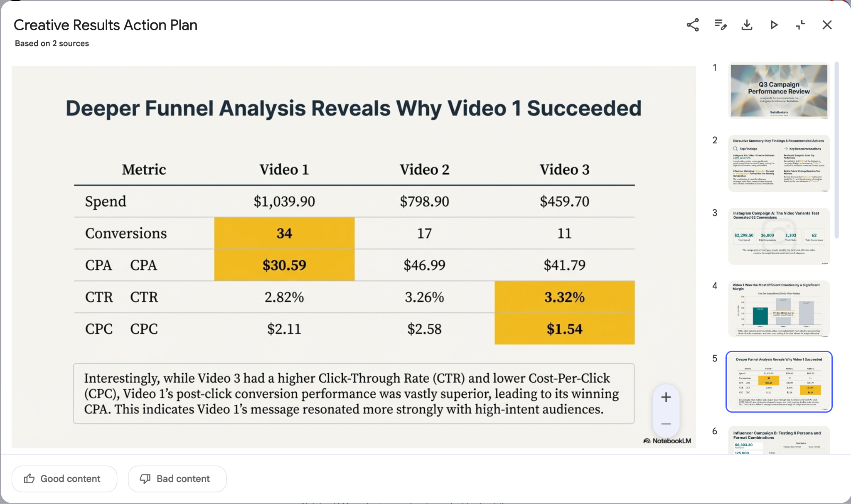Click the "Based on 2 sources" text

click(x=52, y=44)
